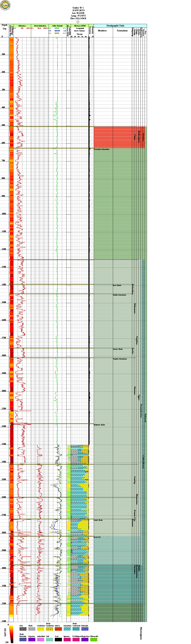
Task: Click the API number "15-079-20374"
Action: 78,10
